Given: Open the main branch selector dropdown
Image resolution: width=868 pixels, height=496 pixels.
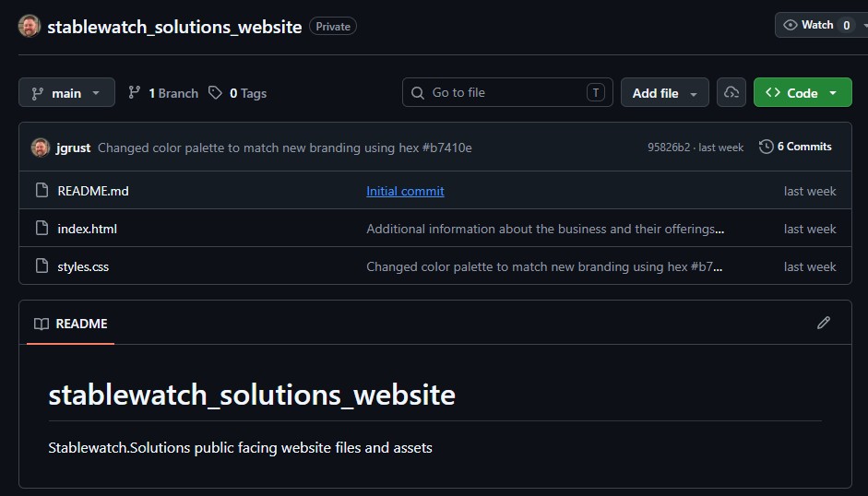Looking at the screenshot, I should (x=66, y=92).
